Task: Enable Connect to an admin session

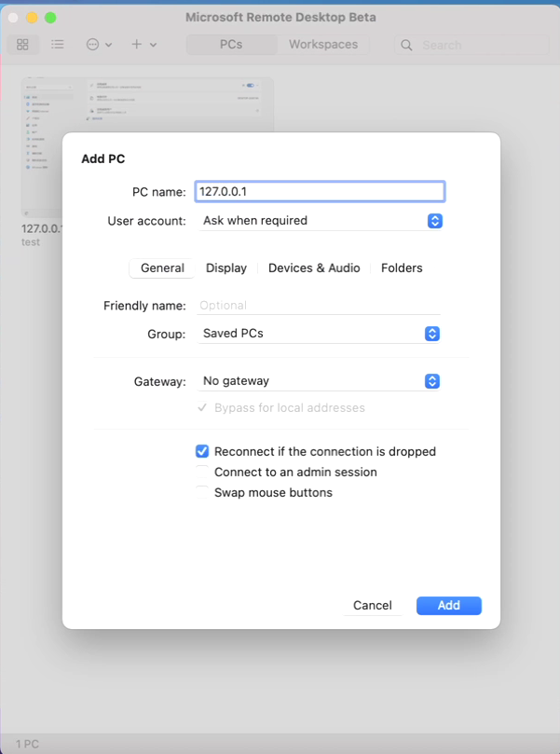Action: click(x=202, y=473)
